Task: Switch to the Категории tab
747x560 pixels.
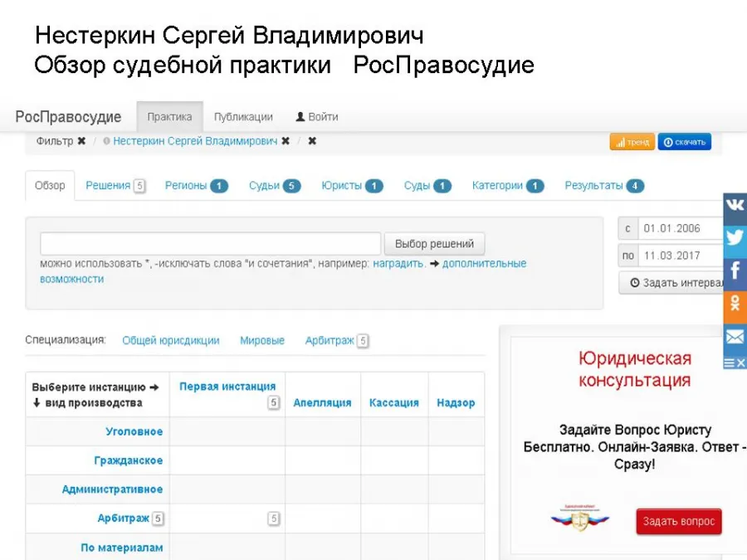Action: click(x=507, y=185)
